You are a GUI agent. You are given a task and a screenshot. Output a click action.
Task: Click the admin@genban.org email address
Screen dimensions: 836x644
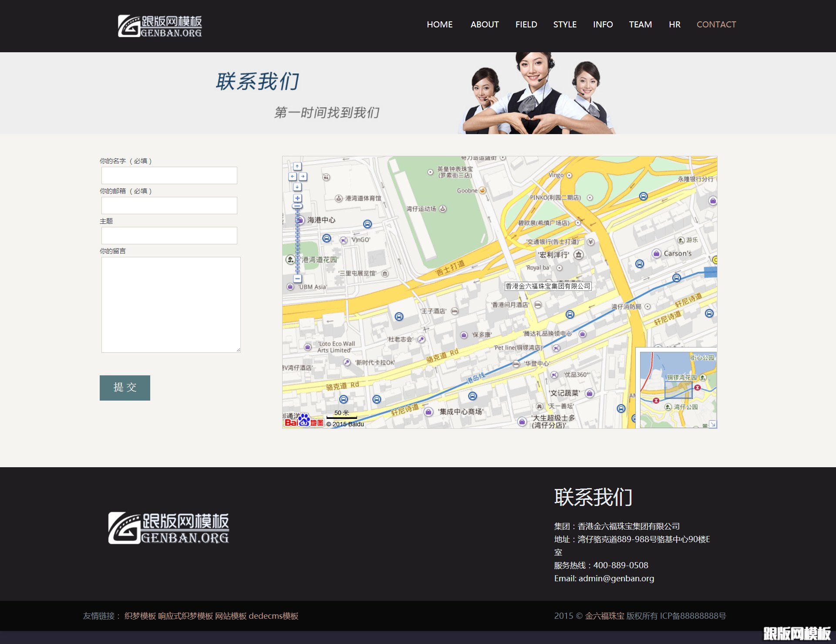click(616, 578)
